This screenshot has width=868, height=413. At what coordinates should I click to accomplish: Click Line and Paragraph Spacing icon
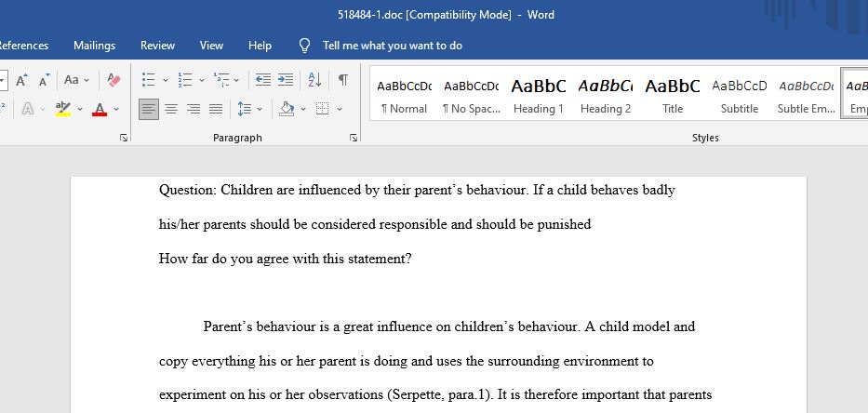[x=244, y=109]
